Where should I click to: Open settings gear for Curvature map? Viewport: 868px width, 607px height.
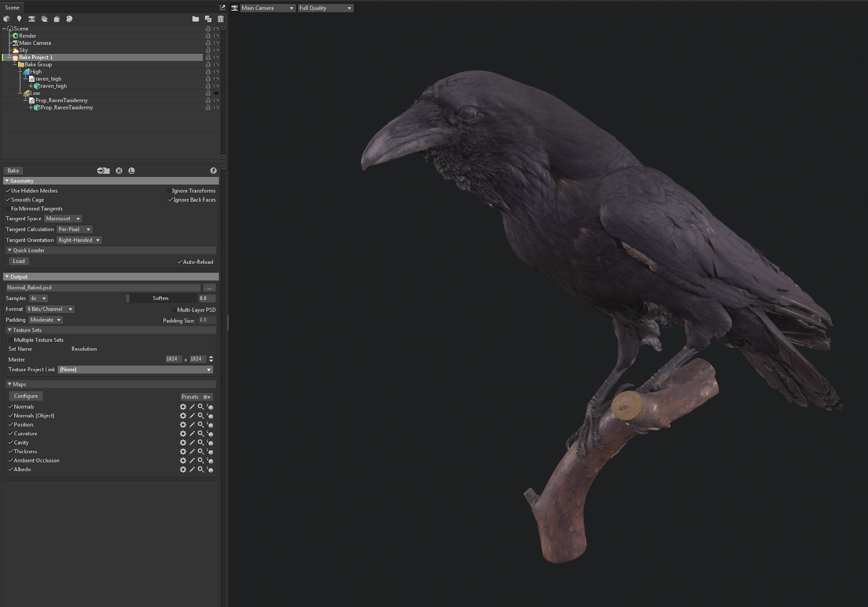point(183,434)
